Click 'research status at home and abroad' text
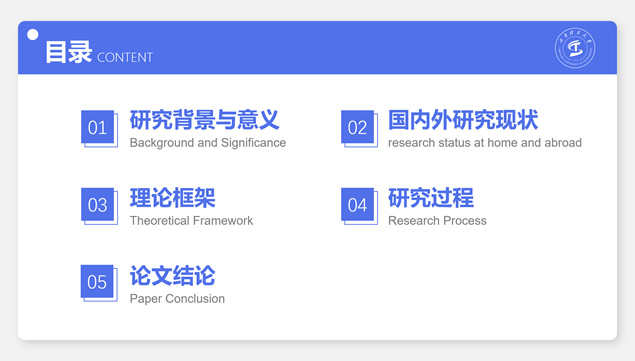The height and width of the screenshot is (361, 635). click(485, 143)
